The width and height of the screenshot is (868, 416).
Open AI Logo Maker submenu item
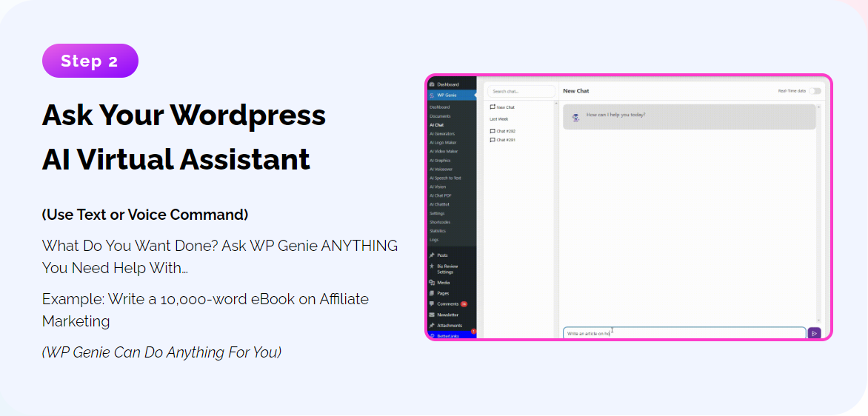[x=443, y=143]
